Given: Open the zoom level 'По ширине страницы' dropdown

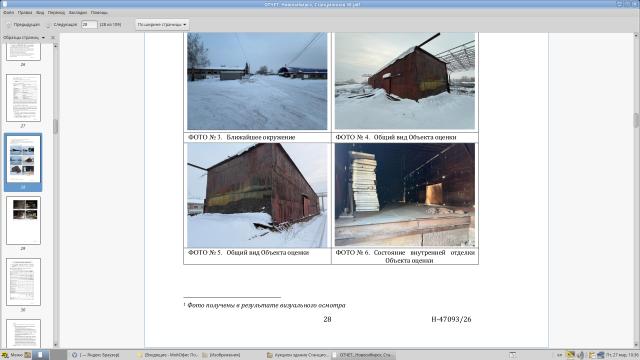Looking at the screenshot, I should (162, 24).
